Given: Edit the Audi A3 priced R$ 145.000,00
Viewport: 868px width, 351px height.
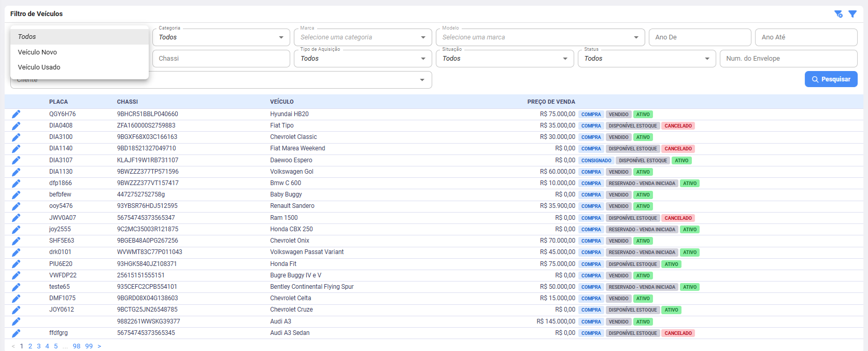Looking at the screenshot, I should click(16, 321).
